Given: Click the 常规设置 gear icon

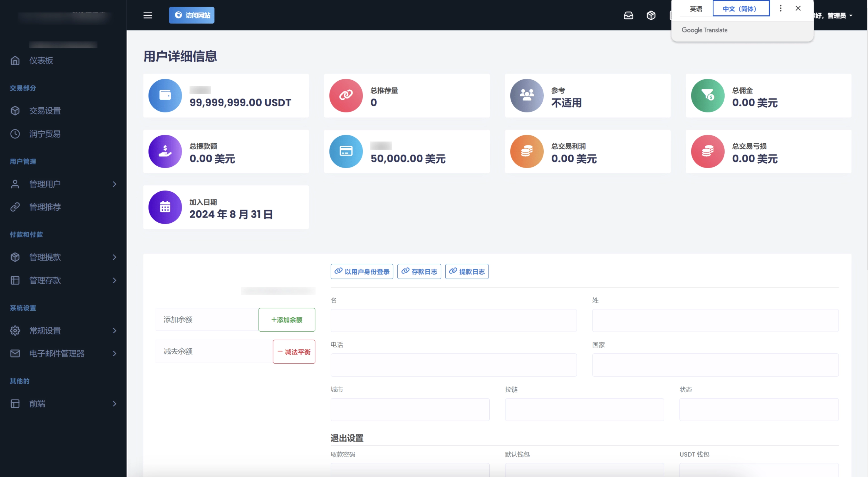Looking at the screenshot, I should (15, 330).
